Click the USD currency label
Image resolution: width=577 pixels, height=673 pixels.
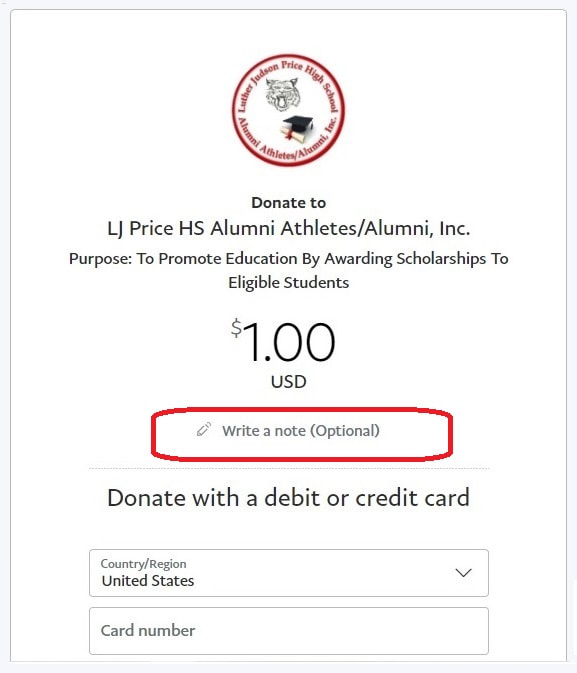click(288, 382)
